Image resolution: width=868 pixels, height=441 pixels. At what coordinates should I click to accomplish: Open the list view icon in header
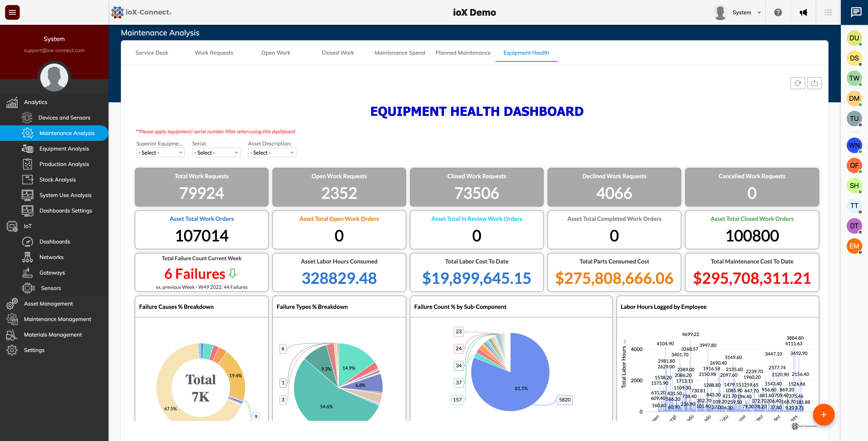pos(828,12)
